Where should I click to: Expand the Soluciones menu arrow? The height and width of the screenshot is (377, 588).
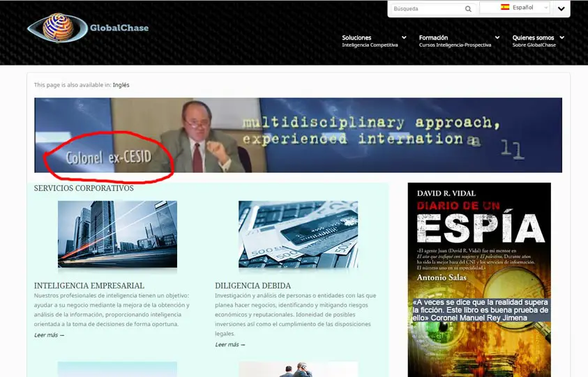point(404,38)
